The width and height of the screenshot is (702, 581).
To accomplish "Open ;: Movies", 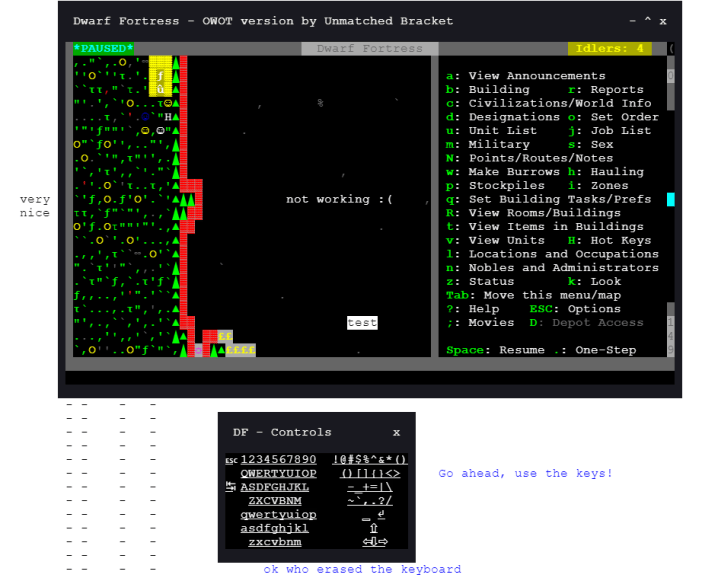I will point(480,323).
